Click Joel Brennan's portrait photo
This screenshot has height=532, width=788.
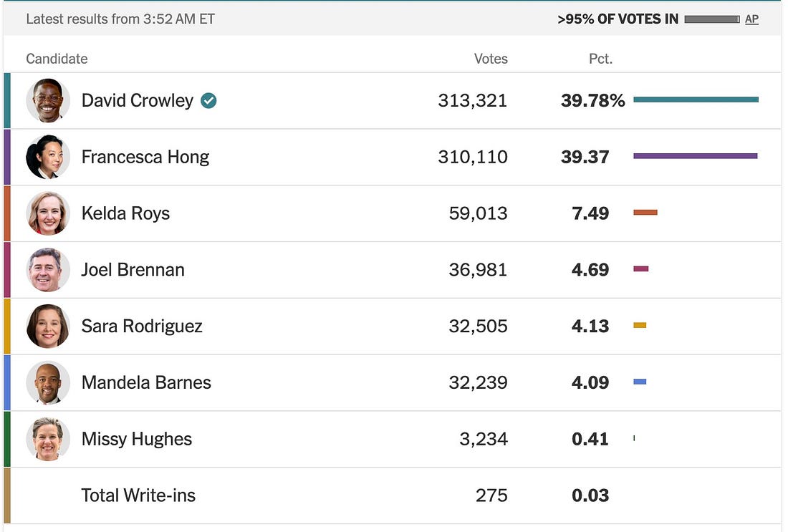[48, 270]
